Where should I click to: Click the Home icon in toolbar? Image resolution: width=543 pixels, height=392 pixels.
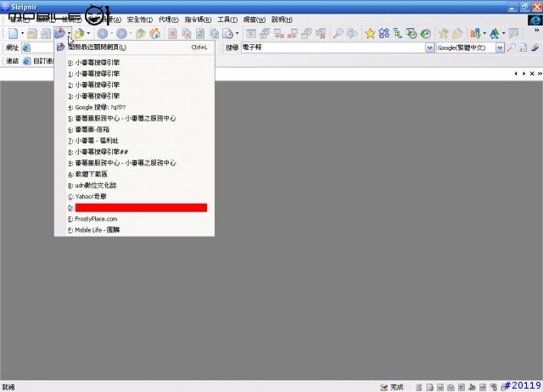[x=154, y=34]
